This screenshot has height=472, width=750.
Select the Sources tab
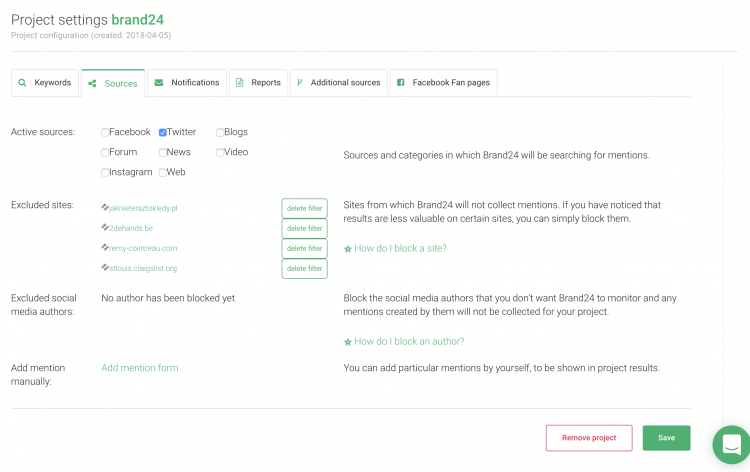[113, 83]
